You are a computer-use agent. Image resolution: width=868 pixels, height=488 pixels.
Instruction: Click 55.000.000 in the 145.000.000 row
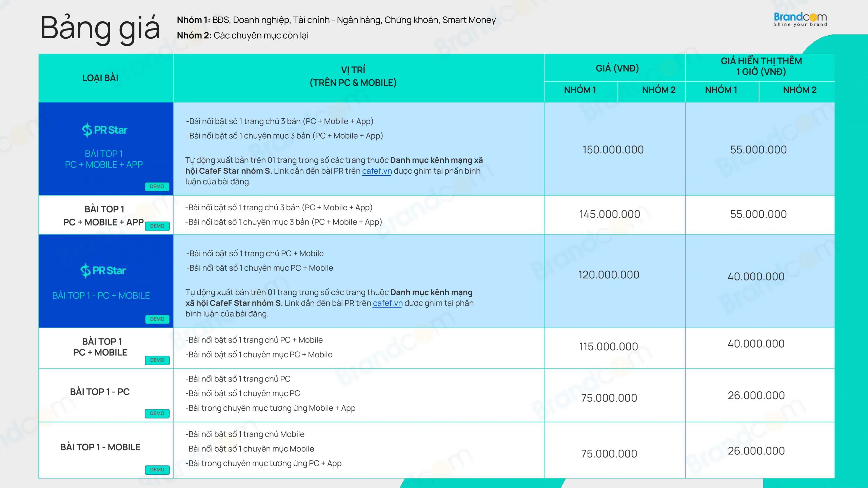point(758,214)
